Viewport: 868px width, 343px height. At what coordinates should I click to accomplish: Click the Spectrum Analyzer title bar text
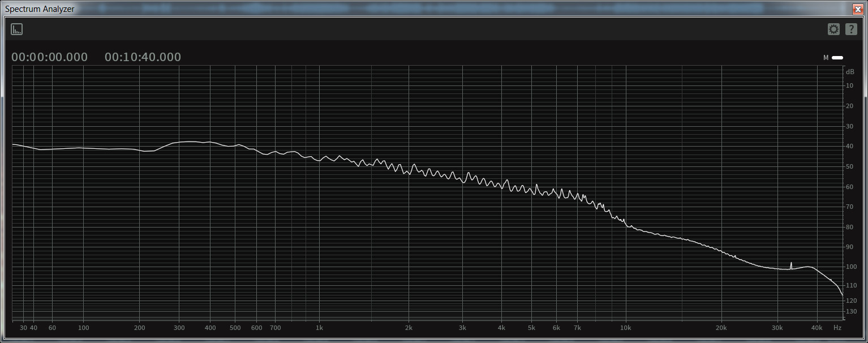click(40, 9)
